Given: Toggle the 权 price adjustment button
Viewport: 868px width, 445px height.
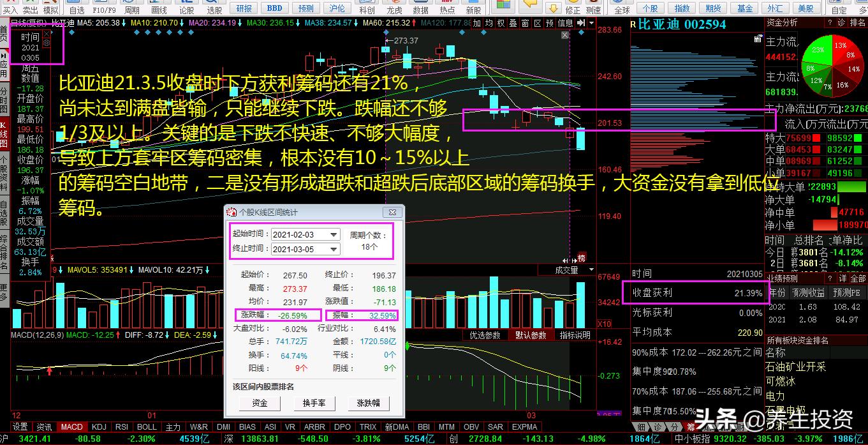Looking at the screenshot, I should (x=501, y=23).
